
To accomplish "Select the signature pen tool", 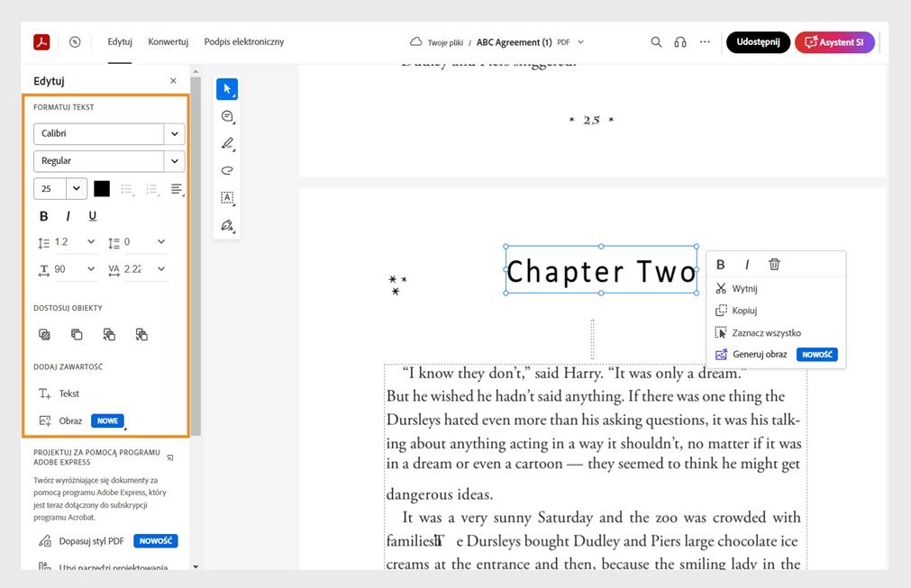I will [227, 225].
